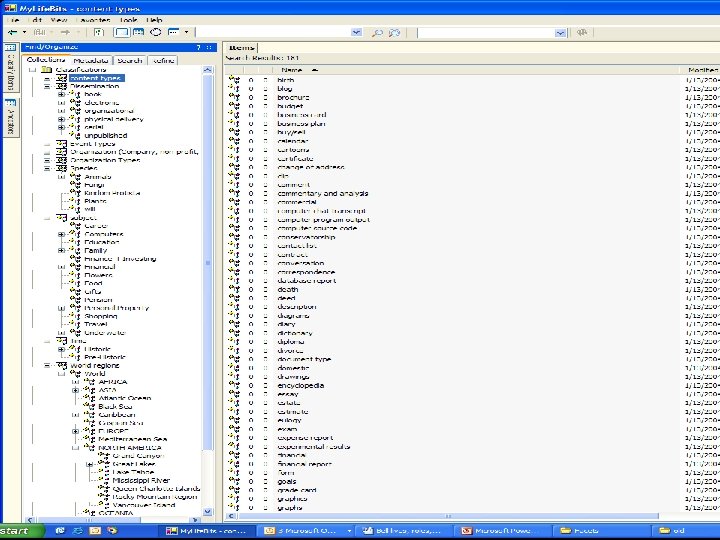This screenshot has width=720, height=540.
Task: Select the commentary and analysis row
Action: tap(472, 193)
